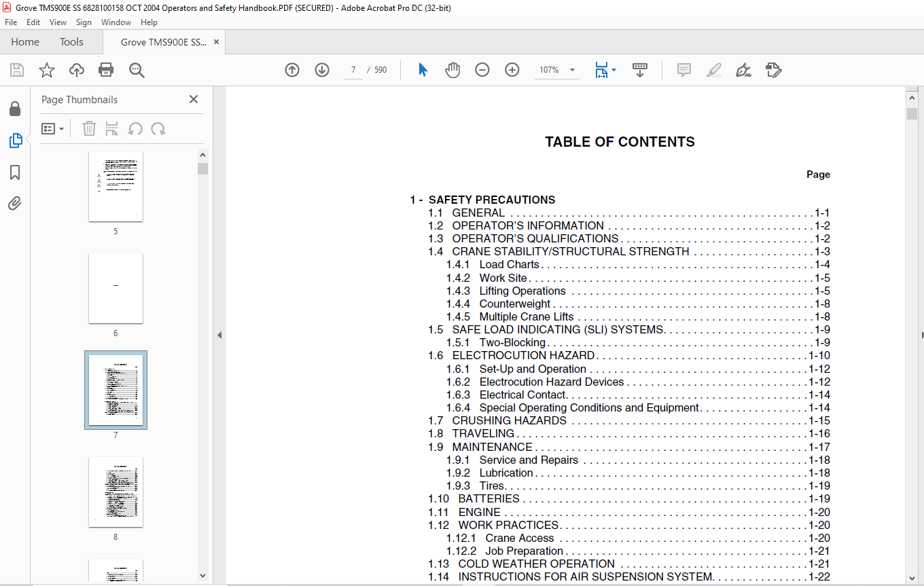Switch to the Home tab
The width and height of the screenshot is (924, 586).
pyautogui.click(x=25, y=42)
